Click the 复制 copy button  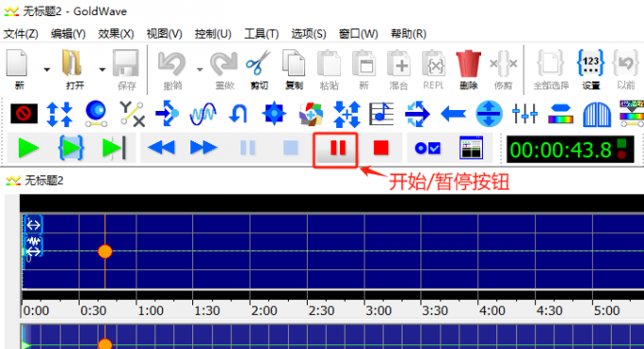point(295,69)
